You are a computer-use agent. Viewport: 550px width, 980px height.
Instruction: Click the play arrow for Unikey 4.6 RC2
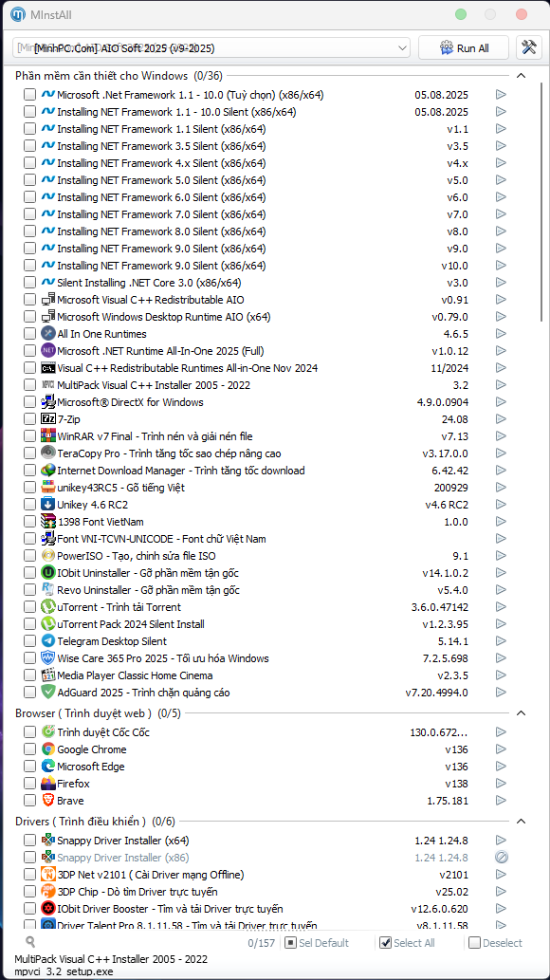point(501,505)
